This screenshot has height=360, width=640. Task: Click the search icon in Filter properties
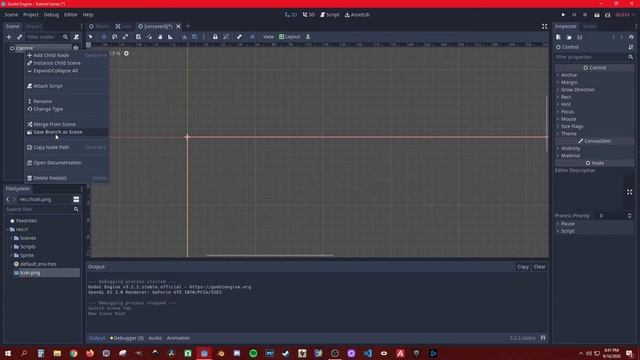click(631, 57)
